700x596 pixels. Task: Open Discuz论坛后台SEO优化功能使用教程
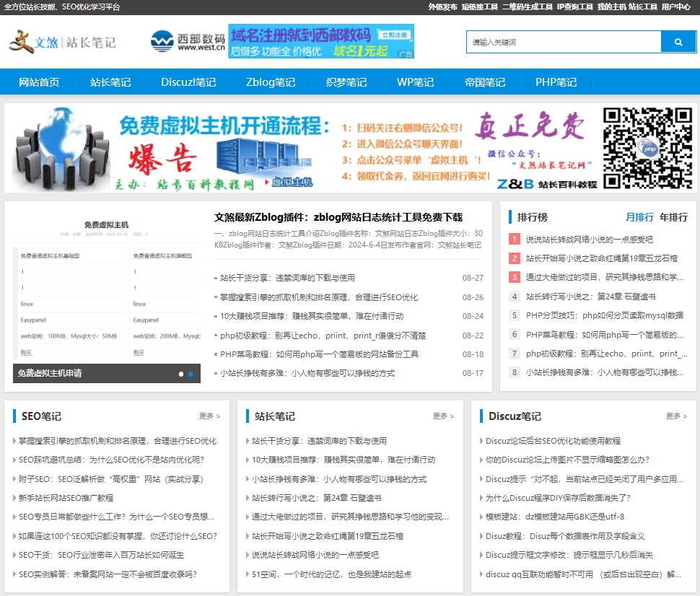[553, 441]
